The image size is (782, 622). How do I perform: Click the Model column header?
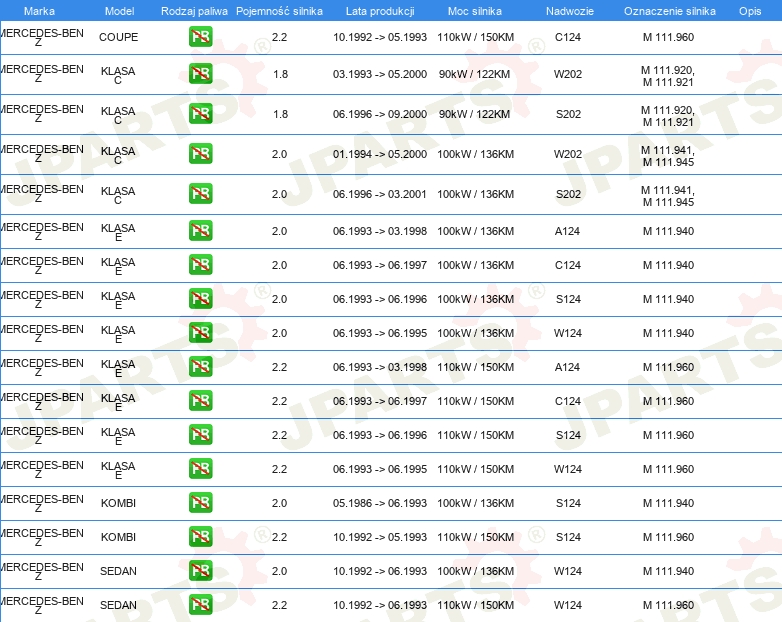[118, 11]
